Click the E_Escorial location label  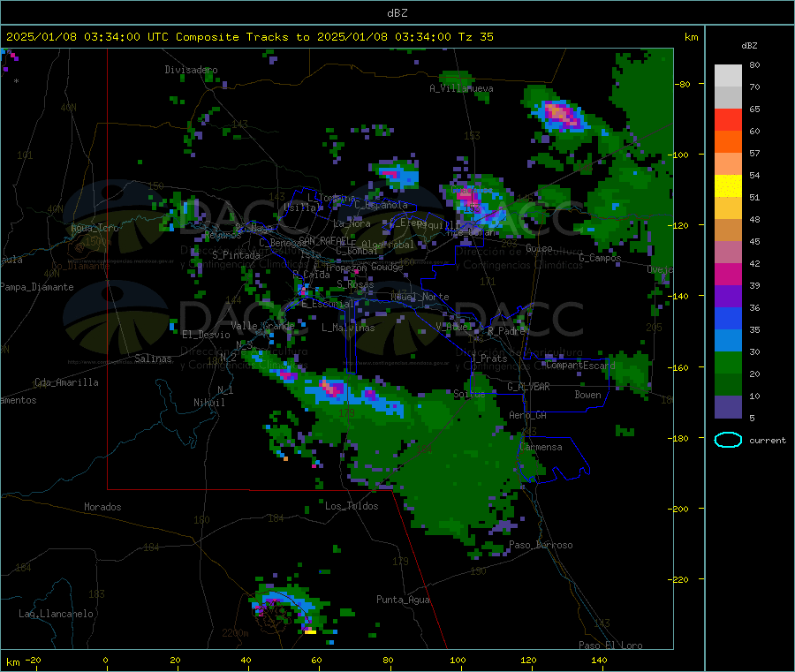(x=328, y=304)
